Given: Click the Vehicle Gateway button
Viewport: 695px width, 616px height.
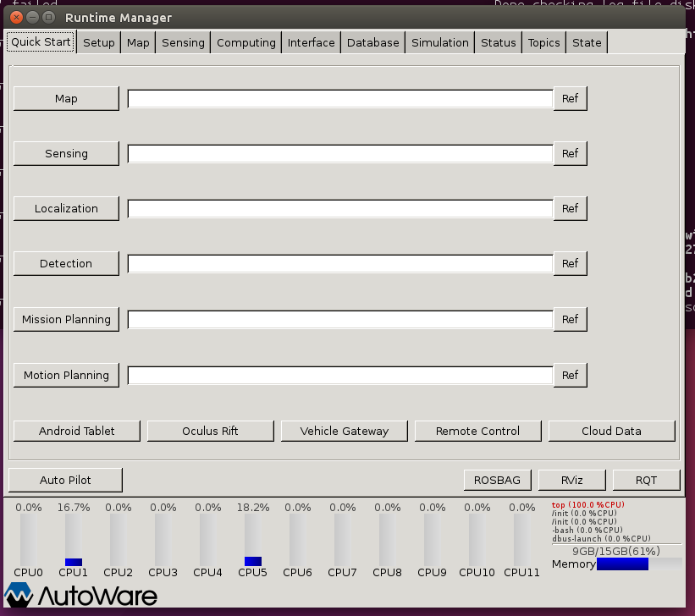Looking at the screenshot, I should coord(345,431).
